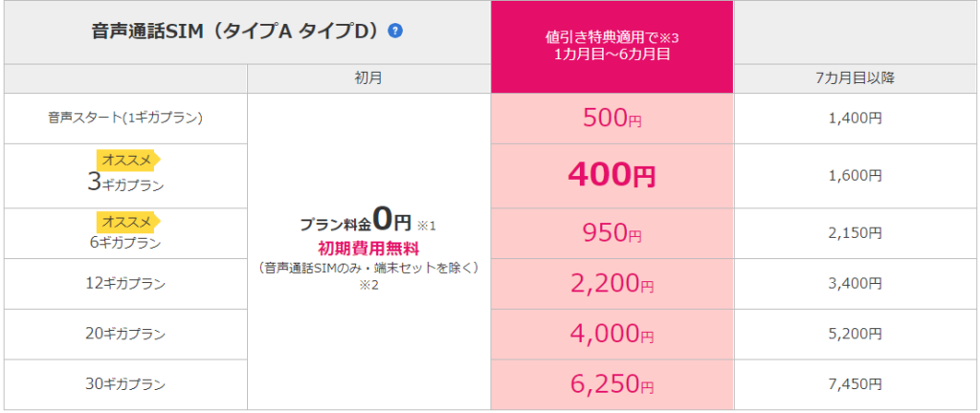Viewport: 980px width, 413px height.
Task: Click the 500円 discounted price cell
Action: [x=612, y=120]
